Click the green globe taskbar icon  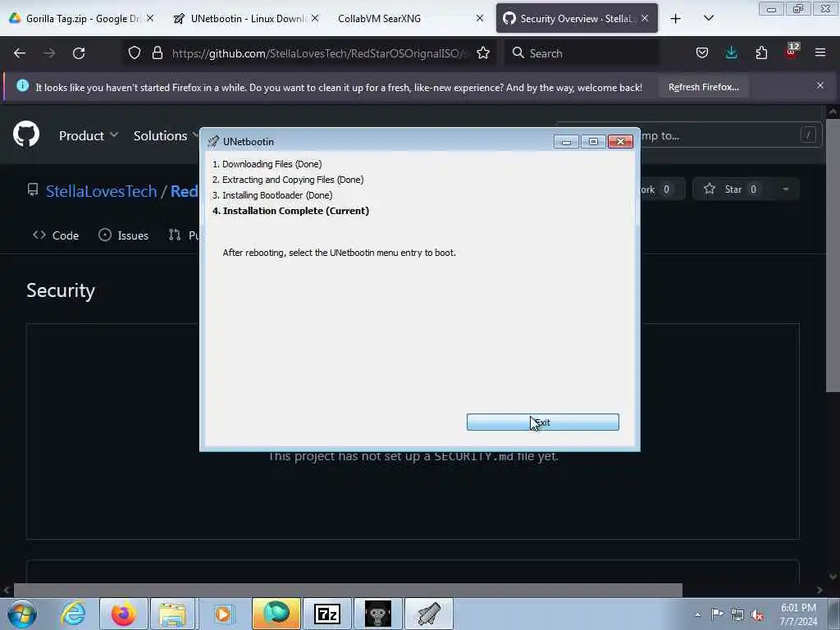(x=276, y=614)
